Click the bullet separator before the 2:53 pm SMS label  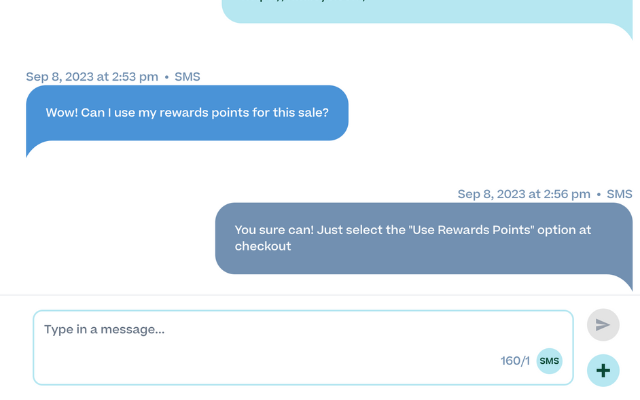click(x=166, y=76)
